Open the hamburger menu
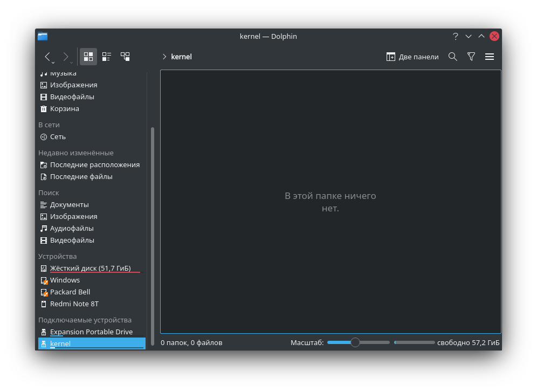This screenshot has width=537, height=392. coord(490,57)
